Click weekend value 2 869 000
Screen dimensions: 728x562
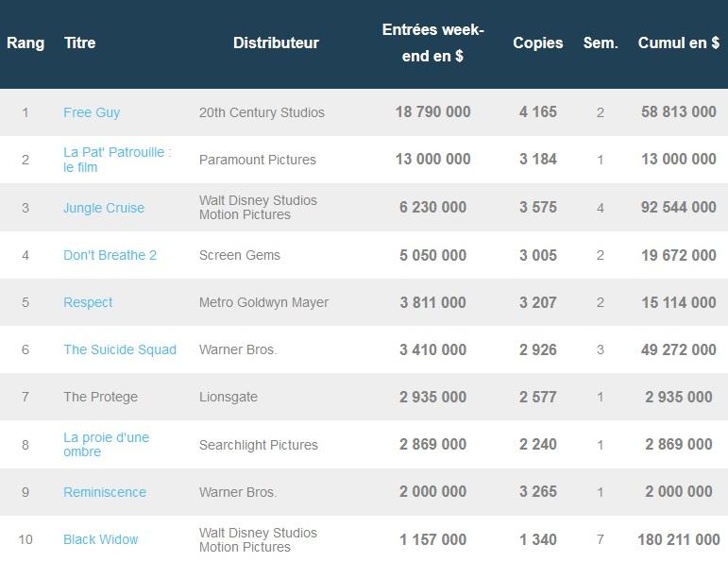pyautogui.click(x=432, y=445)
